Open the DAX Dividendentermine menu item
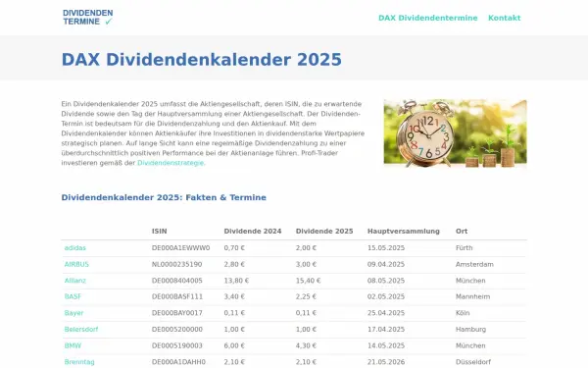The height and width of the screenshot is (368, 588). 428,18
